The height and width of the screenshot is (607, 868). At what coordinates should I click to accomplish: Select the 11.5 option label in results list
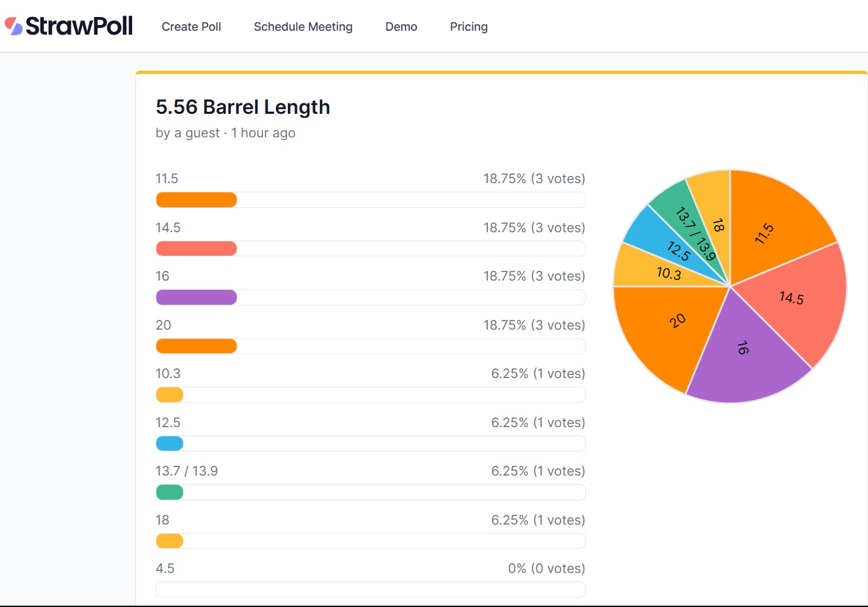point(167,179)
